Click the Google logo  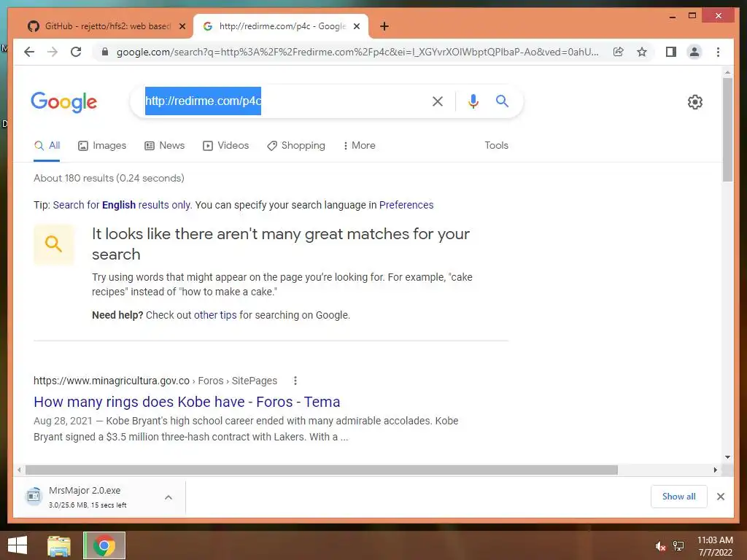coord(64,101)
